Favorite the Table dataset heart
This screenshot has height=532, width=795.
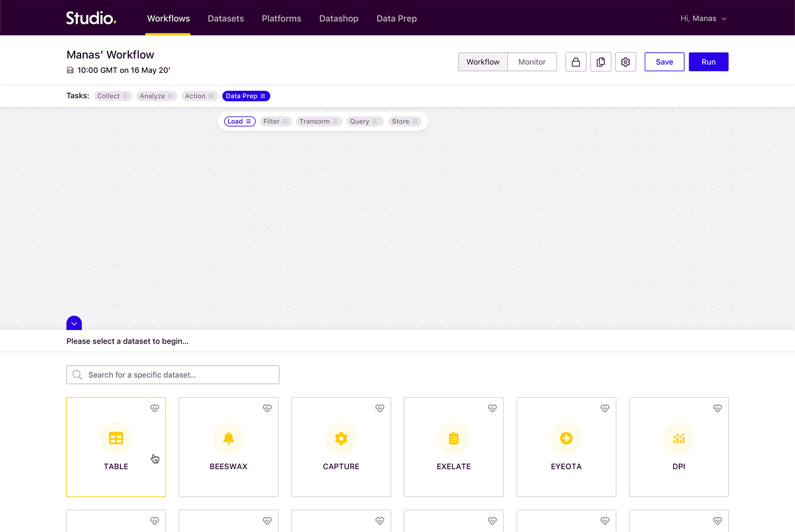154,408
